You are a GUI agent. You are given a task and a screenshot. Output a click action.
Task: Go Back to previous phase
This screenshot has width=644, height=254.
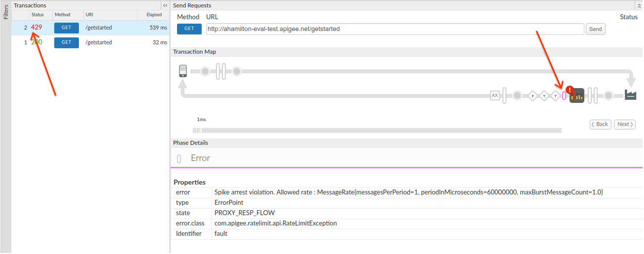tap(601, 125)
